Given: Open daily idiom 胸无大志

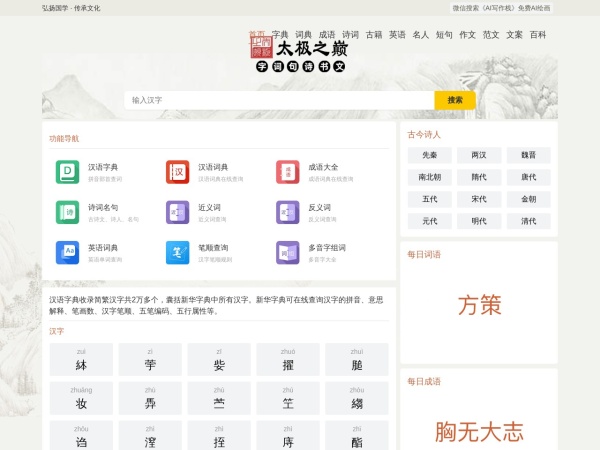Looking at the screenshot, I should tap(479, 431).
